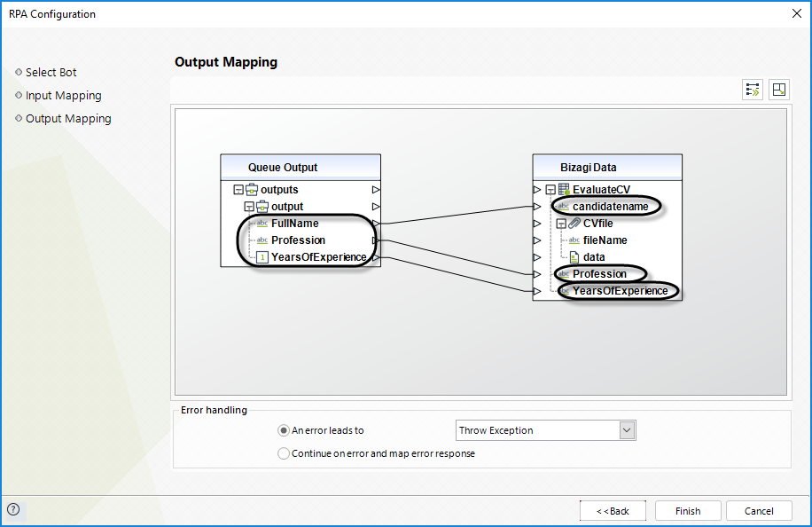Viewport: 812px width, 527px height.
Task: Click the FullName abc type icon
Action: click(x=262, y=224)
